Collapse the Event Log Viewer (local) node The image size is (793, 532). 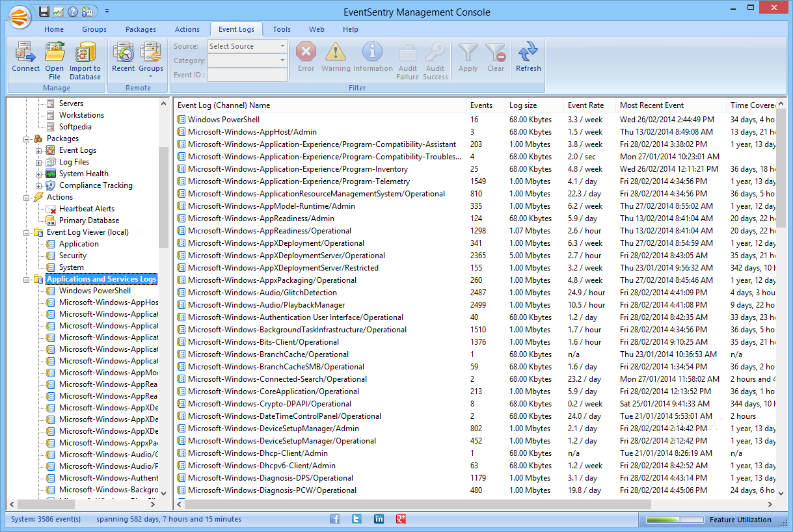pyautogui.click(x=27, y=232)
